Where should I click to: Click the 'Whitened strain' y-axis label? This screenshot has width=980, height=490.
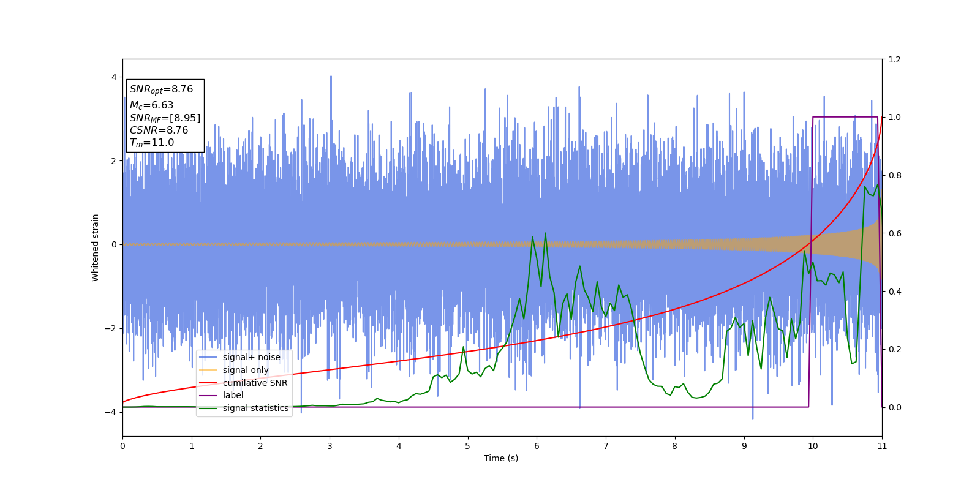click(96, 247)
